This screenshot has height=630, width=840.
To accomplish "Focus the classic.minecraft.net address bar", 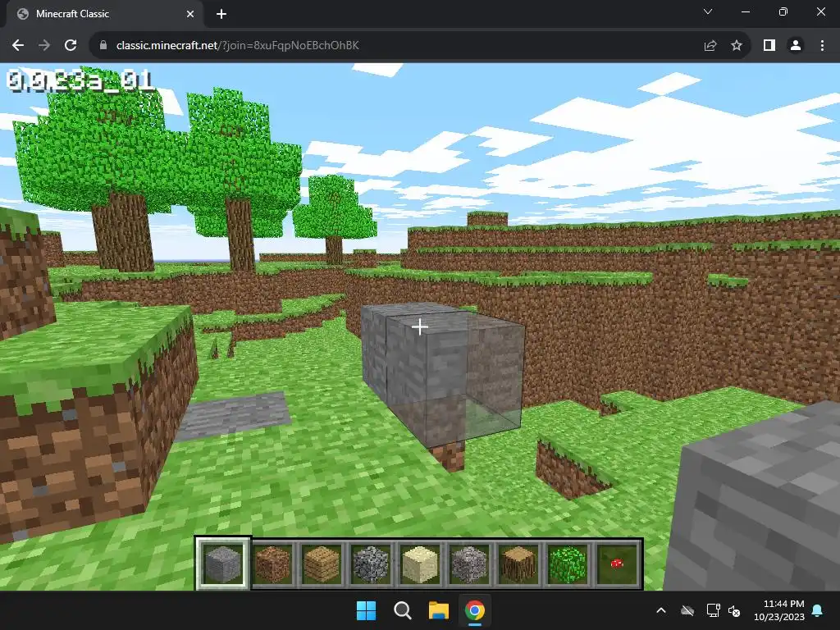I will pos(399,46).
